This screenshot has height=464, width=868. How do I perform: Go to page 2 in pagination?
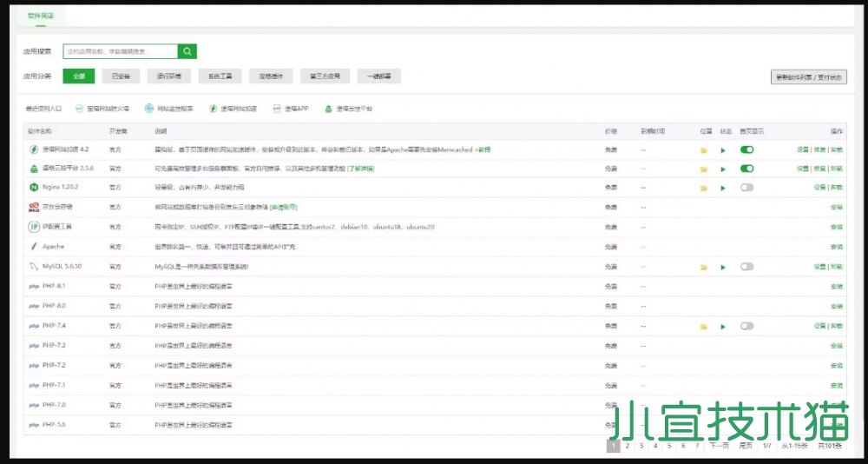pos(628,446)
